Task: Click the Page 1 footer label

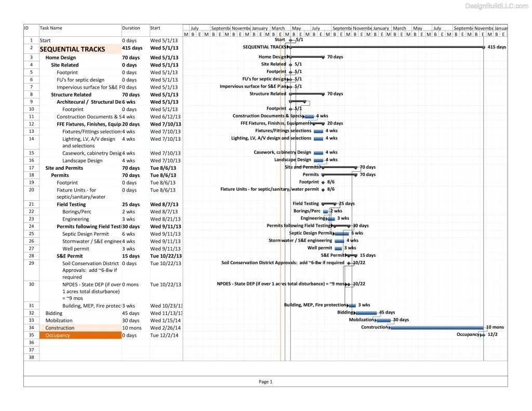Action: tap(265, 382)
